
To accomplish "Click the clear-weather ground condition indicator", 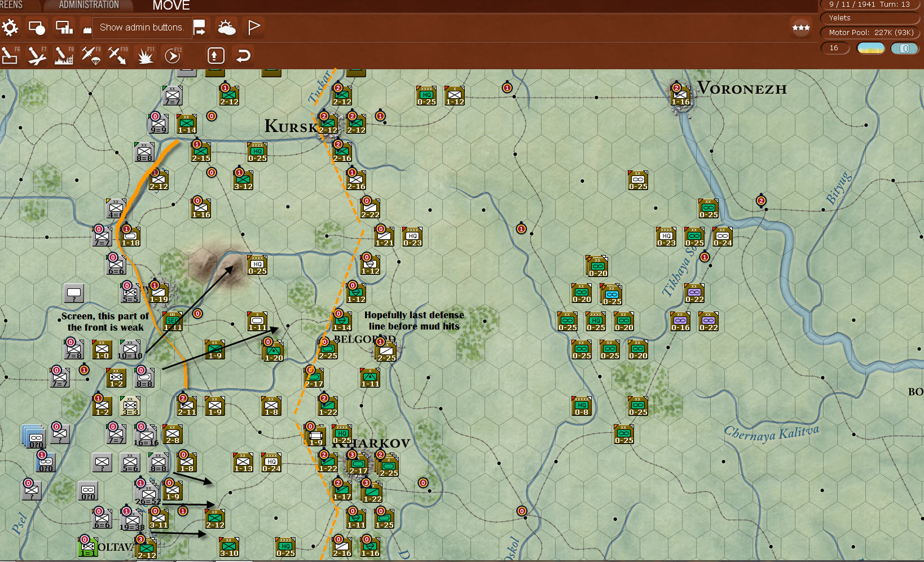I will [x=871, y=49].
